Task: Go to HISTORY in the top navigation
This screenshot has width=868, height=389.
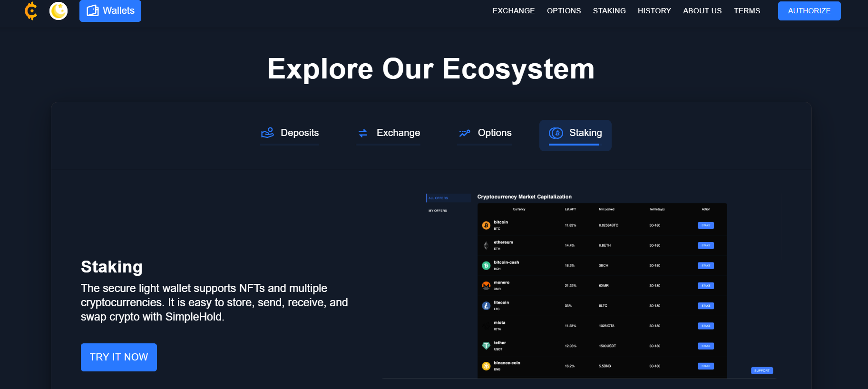Action: click(654, 10)
